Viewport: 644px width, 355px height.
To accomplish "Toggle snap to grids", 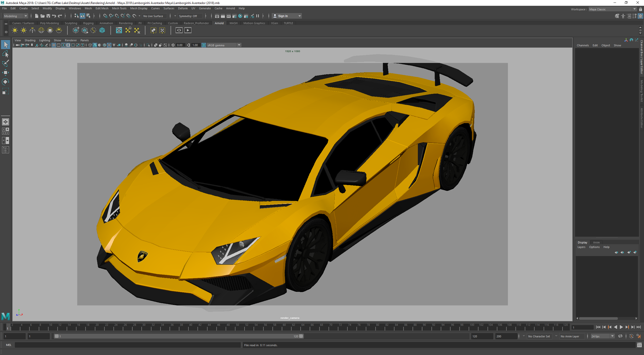I will point(105,16).
